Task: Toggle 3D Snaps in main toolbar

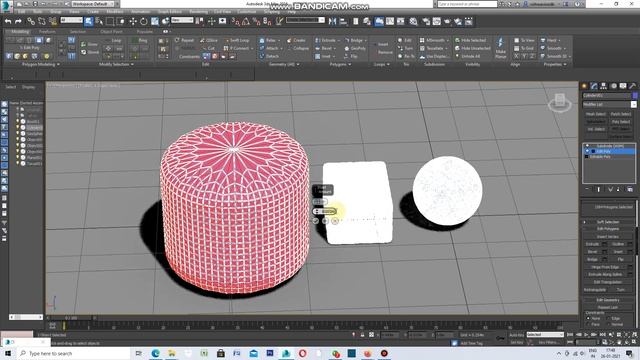Action: pos(236,21)
